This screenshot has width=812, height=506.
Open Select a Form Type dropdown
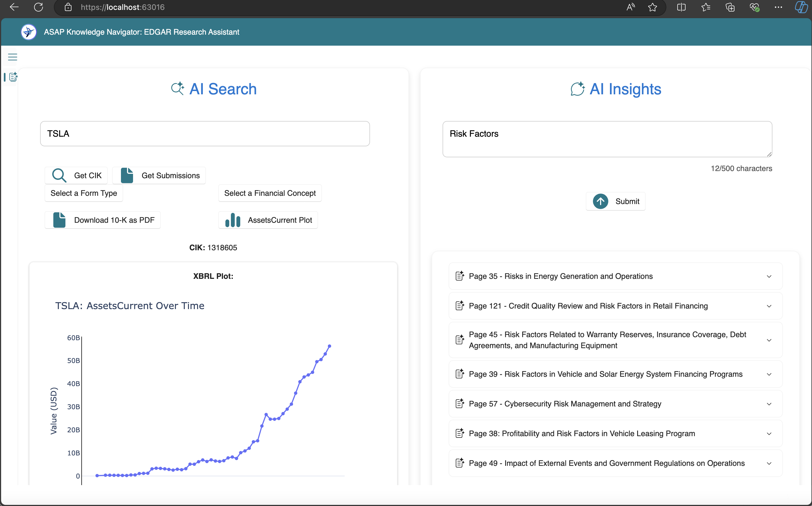click(x=84, y=193)
